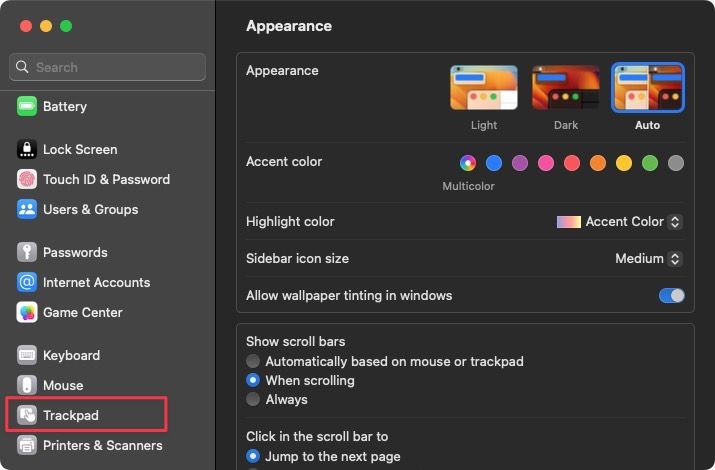Choose Jump to the next page option
The width and height of the screenshot is (715, 470).
(x=254, y=456)
